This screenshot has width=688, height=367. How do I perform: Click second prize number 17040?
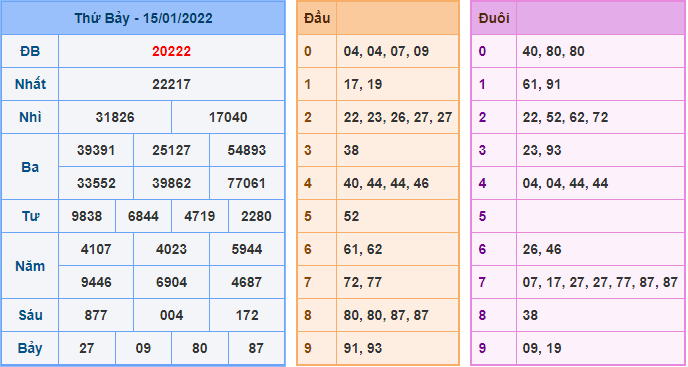click(228, 117)
